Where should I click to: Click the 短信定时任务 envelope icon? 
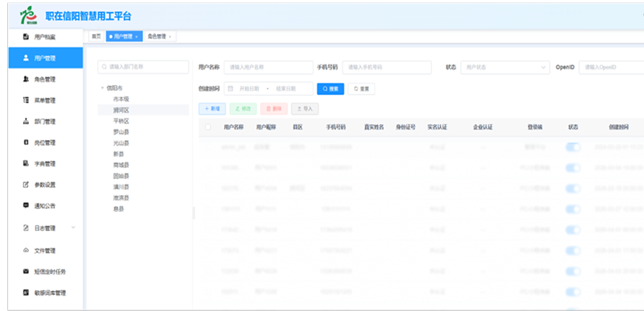pos(25,271)
